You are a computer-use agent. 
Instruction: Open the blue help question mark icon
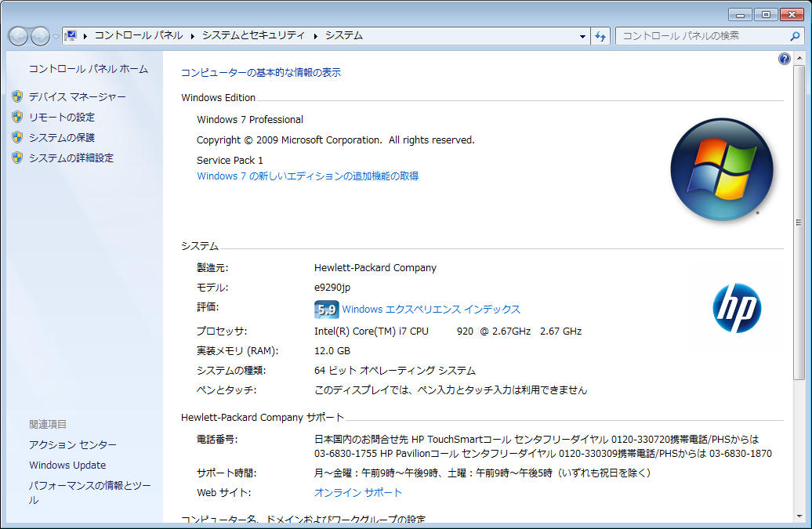(x=784, y=59)
